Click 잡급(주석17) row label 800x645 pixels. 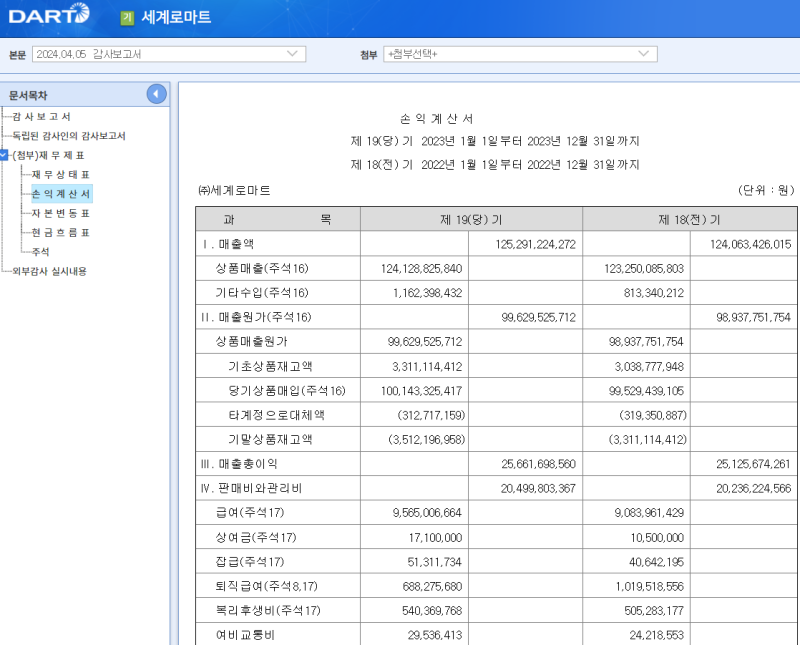click(x=250, y=562)
